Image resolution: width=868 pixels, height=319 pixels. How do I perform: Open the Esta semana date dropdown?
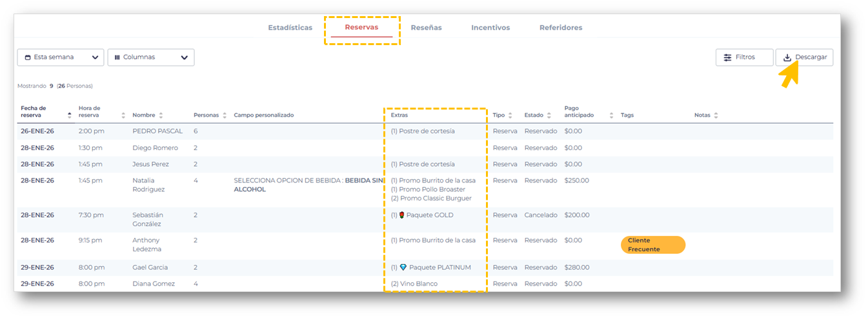(x=61, y=57)
